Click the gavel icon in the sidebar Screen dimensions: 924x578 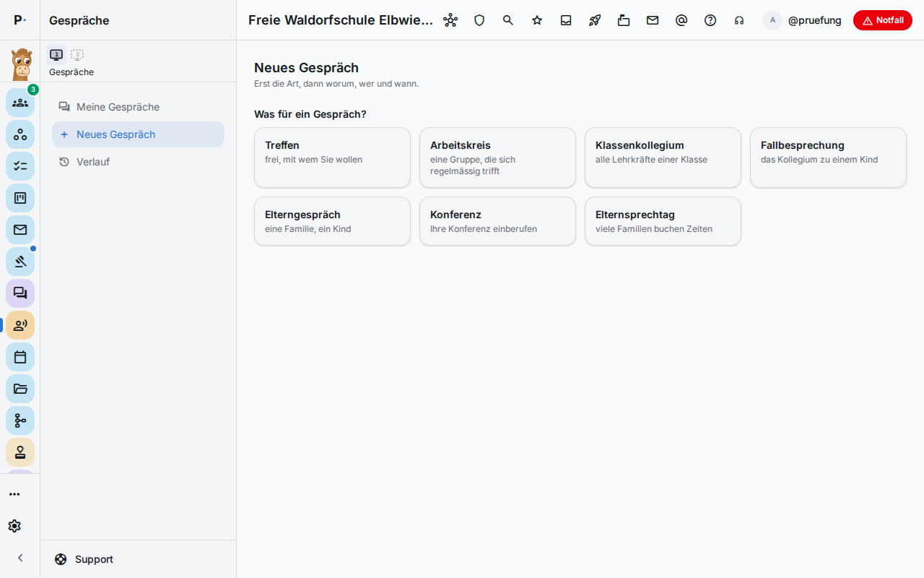pyautogui.click(x=20, y=262)
